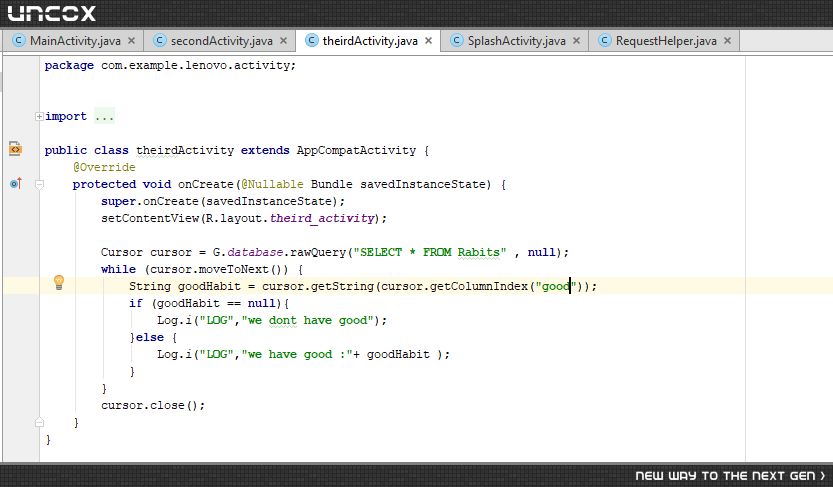The width and height of the screenshot is (833, 487).
Task: Select the theirdActivity.java tab
Action: (370, 41)
